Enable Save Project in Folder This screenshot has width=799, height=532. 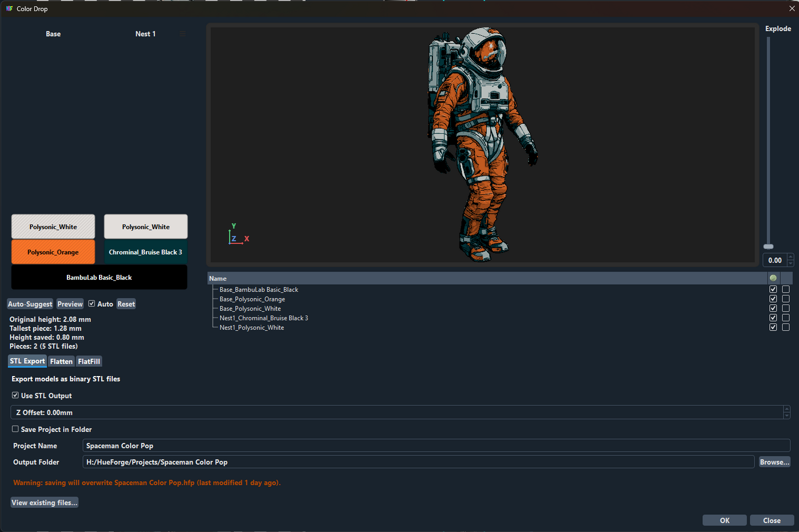click(x=15, y=429)
